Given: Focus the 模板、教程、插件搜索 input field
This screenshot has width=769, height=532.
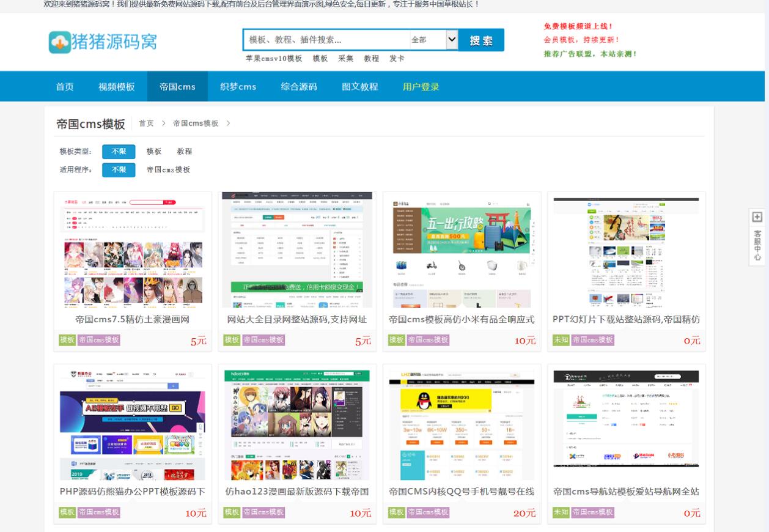Looking at the screenshot, I should tap(326, 40).
